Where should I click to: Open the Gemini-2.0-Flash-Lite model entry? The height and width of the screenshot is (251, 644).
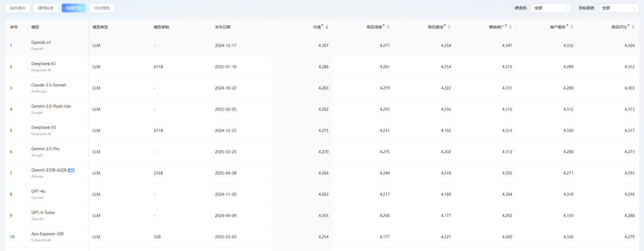pyautogui.click(x=51, y=106)
